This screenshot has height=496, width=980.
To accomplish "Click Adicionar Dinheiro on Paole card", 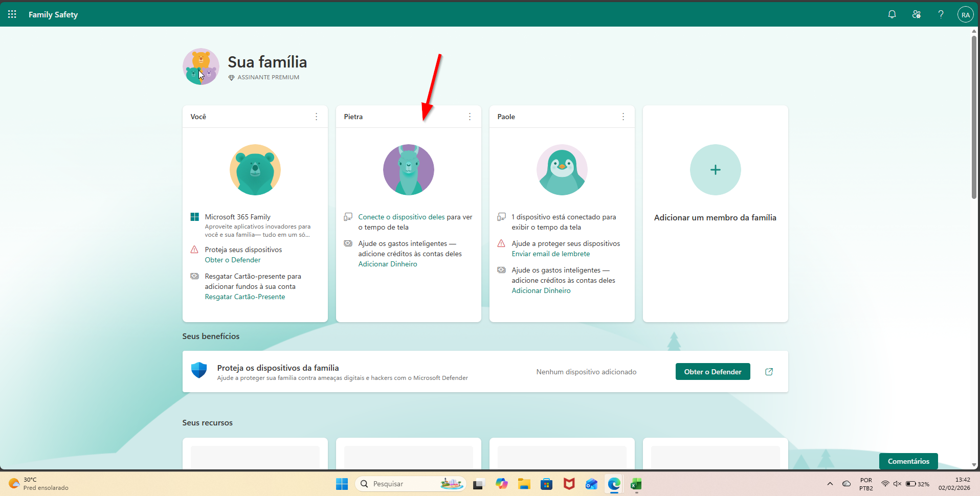I will click(x=541, y=290).
